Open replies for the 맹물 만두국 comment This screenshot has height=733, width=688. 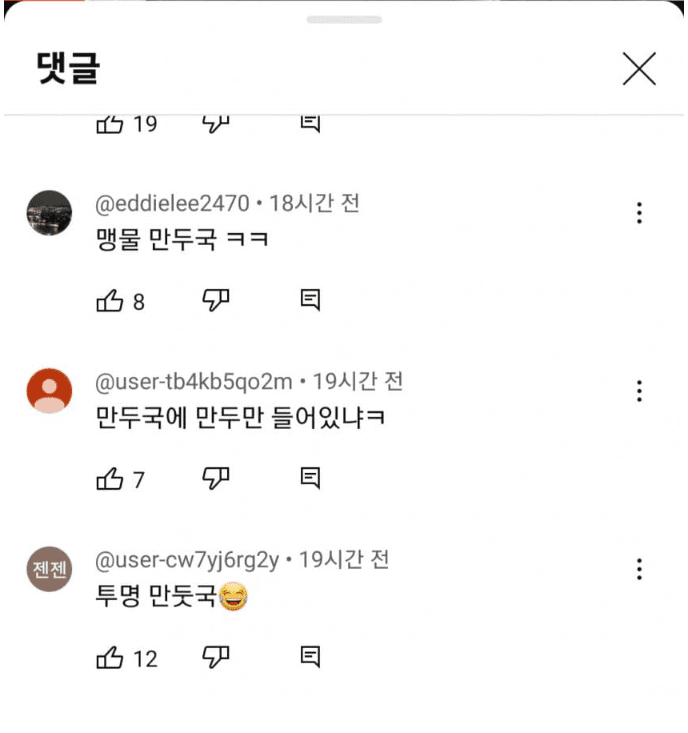point(310,300)
